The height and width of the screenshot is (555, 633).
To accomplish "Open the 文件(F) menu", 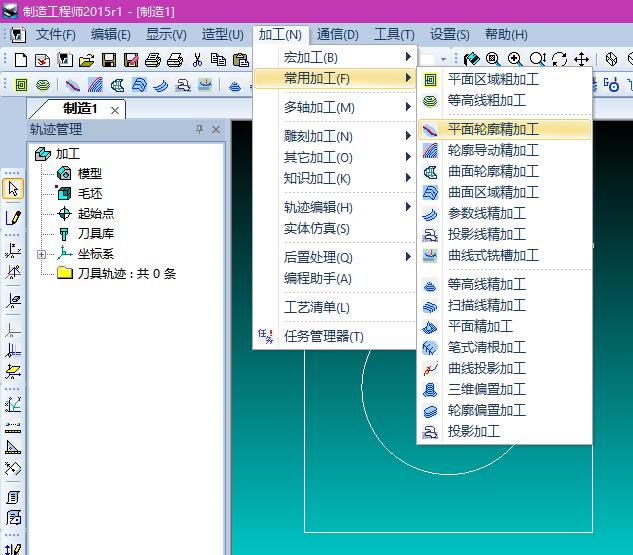I will (56, 34).
